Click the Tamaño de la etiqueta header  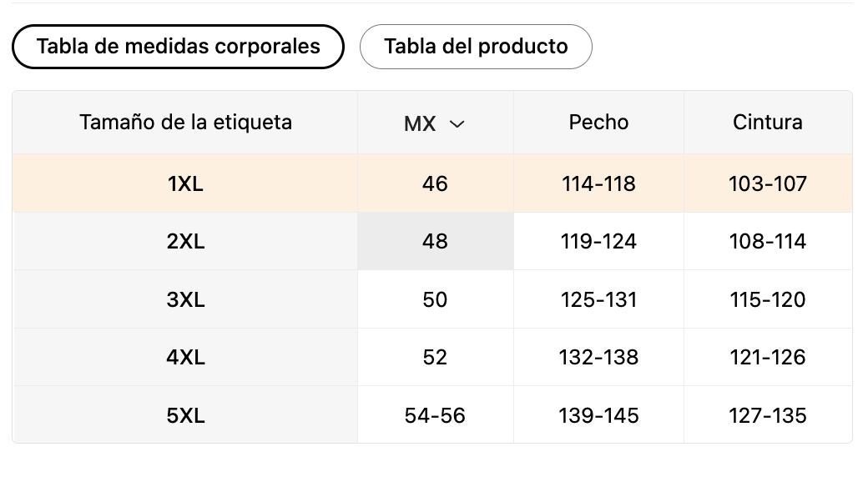coord(185,123)
